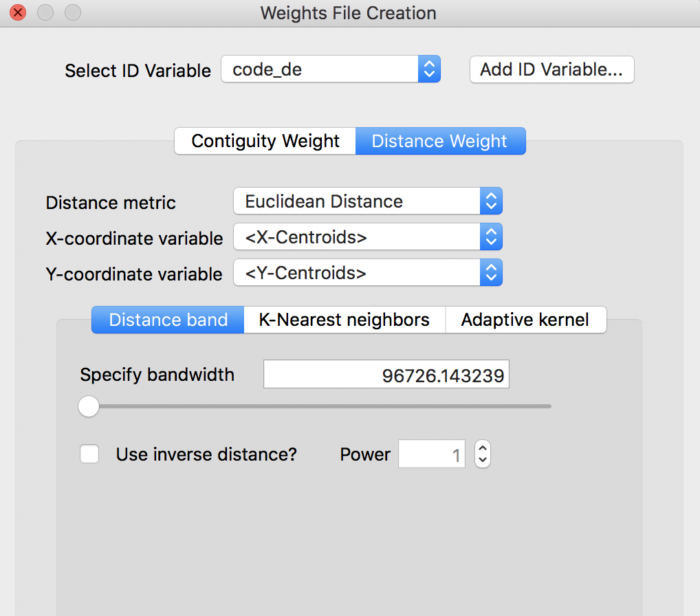
Task: Switch to the Contiguity Weight tab
Action: coord(264,141)
